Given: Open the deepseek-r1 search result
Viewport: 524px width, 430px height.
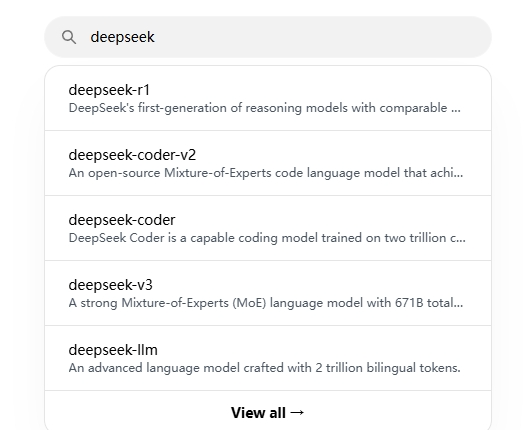Looking at the screenshot, I should coord(268,98).
